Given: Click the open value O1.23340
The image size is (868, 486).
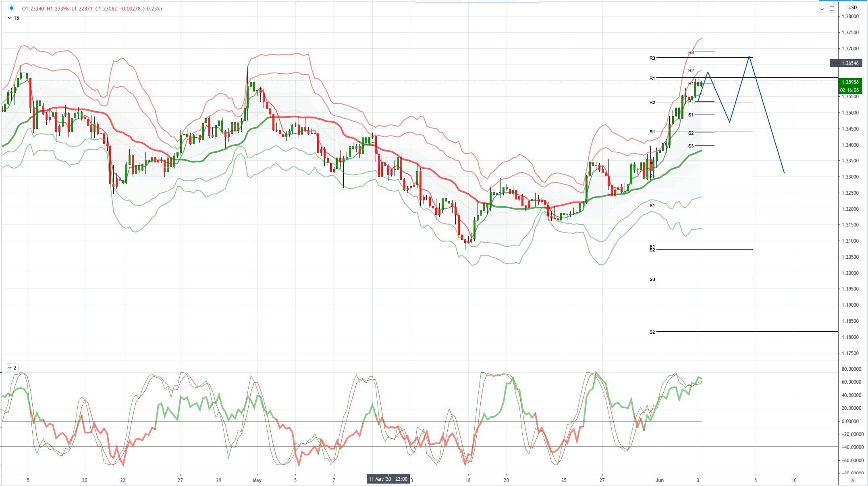Looking at the screenshot, I should 33,8.
